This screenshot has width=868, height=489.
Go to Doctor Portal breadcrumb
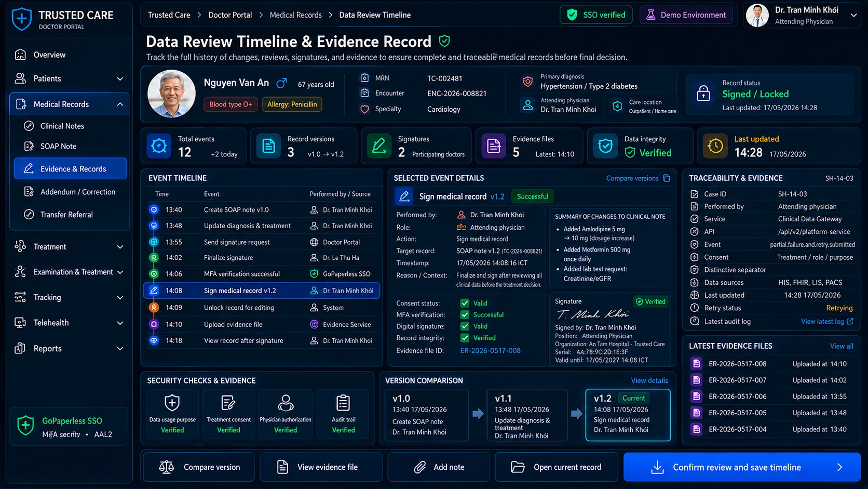point(230,15)
